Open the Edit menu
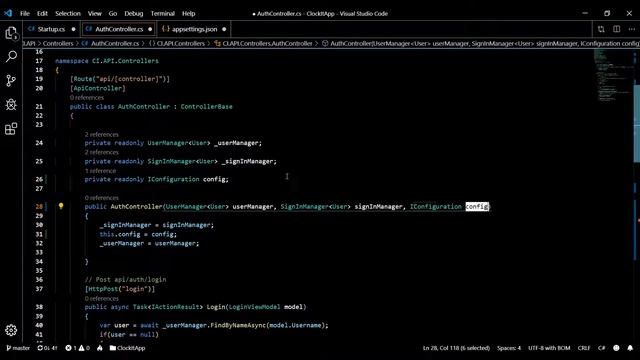Viewport: 640px width, 360px height. (42, 13)
